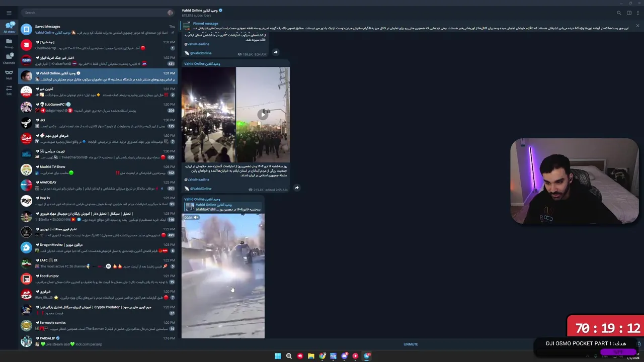
Task: Click the Vahid Online avatar in chat list
Action: [x=26, y=76]
